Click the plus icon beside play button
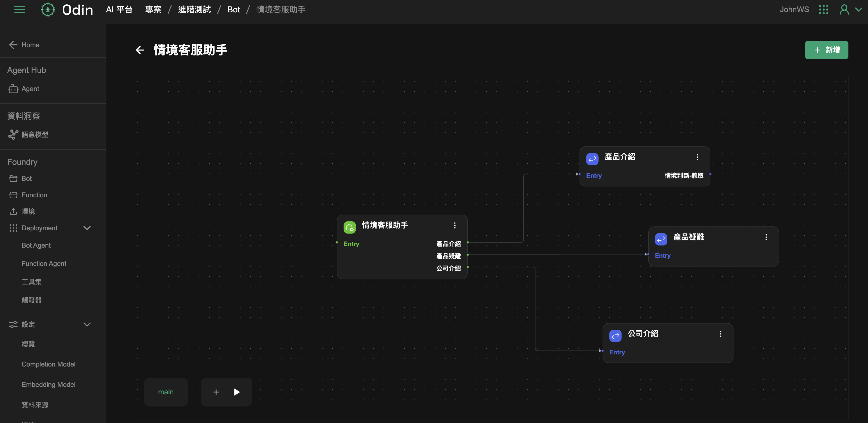The width and height of the screenshot is (868, 423). [x=216, y=392]
